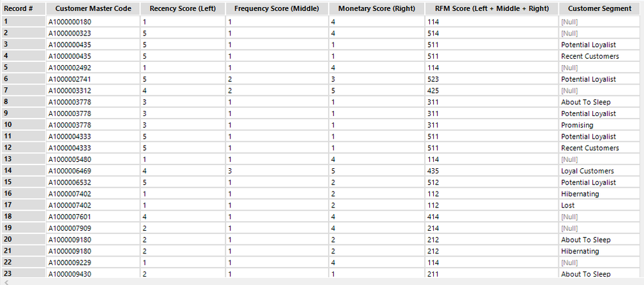Click customer code A1000006469 cell
The width and height of the screenshot is (644, 285).
(74, 171)
